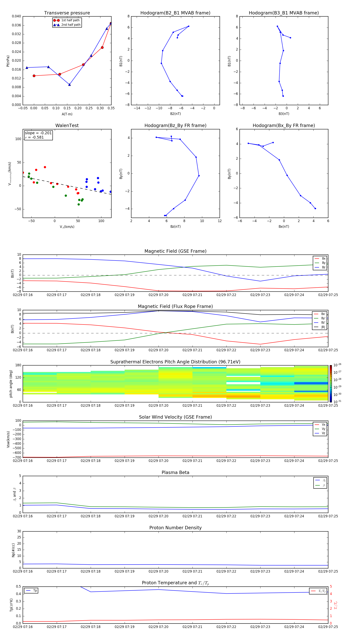Click 02/29 07:20 tick under Proton Number Density

click(158, 571)
